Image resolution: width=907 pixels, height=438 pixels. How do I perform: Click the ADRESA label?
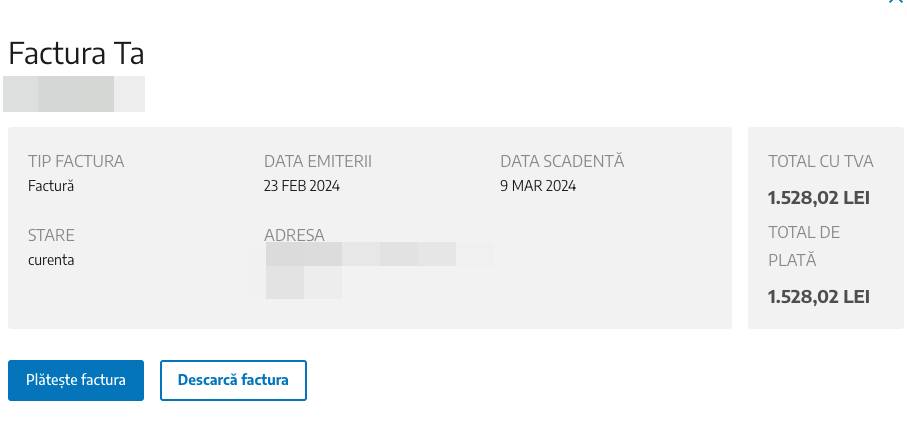tap(294, 235)
